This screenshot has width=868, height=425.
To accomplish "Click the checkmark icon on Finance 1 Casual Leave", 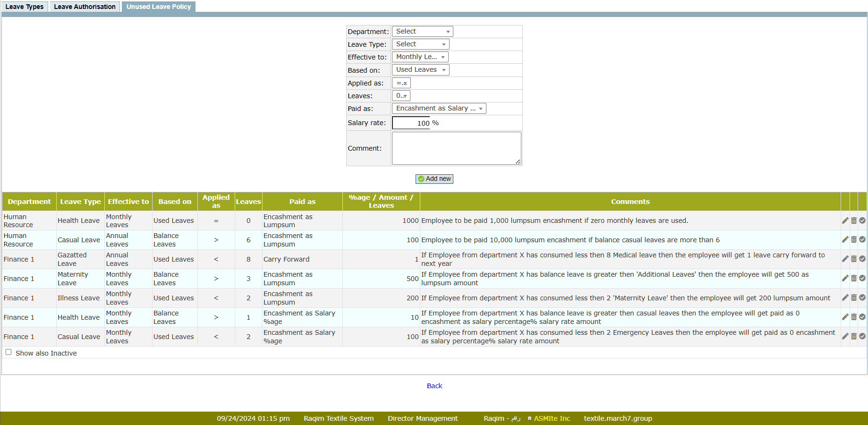I will click(862, 337).
